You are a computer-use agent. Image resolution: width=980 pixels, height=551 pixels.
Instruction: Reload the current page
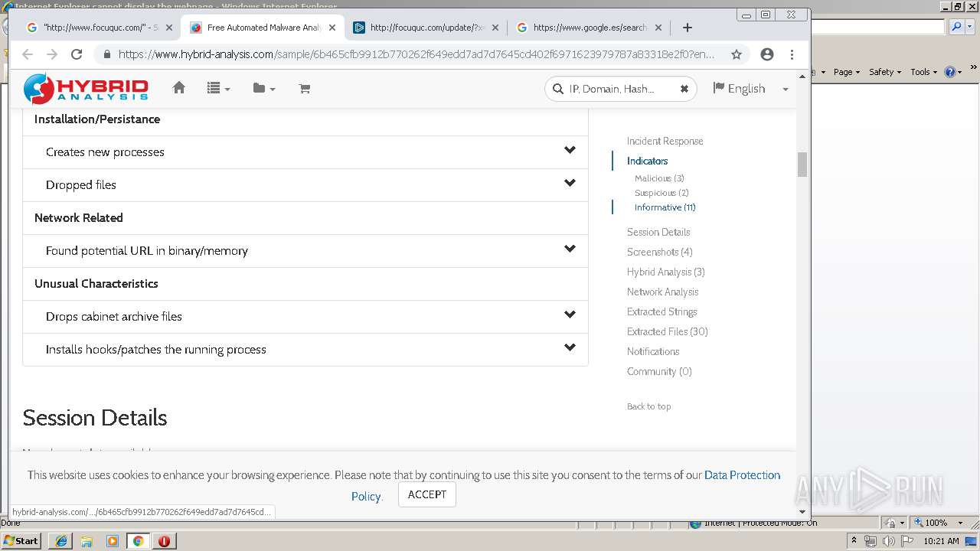[x=77, y=54]
